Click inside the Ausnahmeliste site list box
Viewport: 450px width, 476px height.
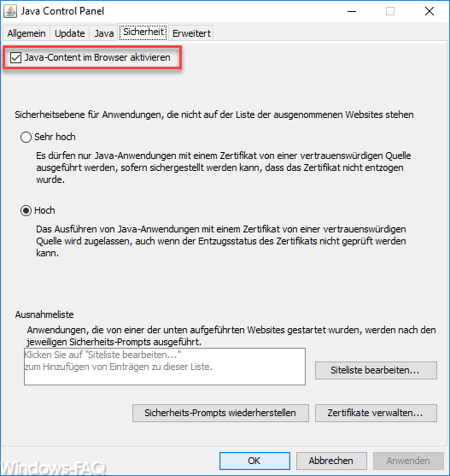click(x=165, y=367)
